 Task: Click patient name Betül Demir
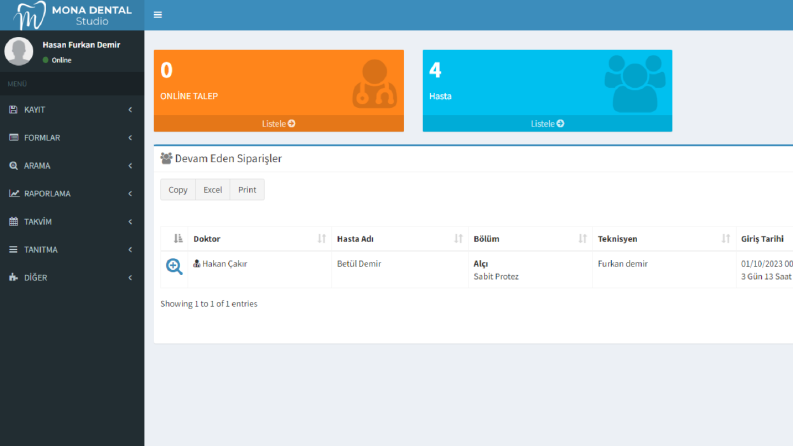click(x=359, y=263)
